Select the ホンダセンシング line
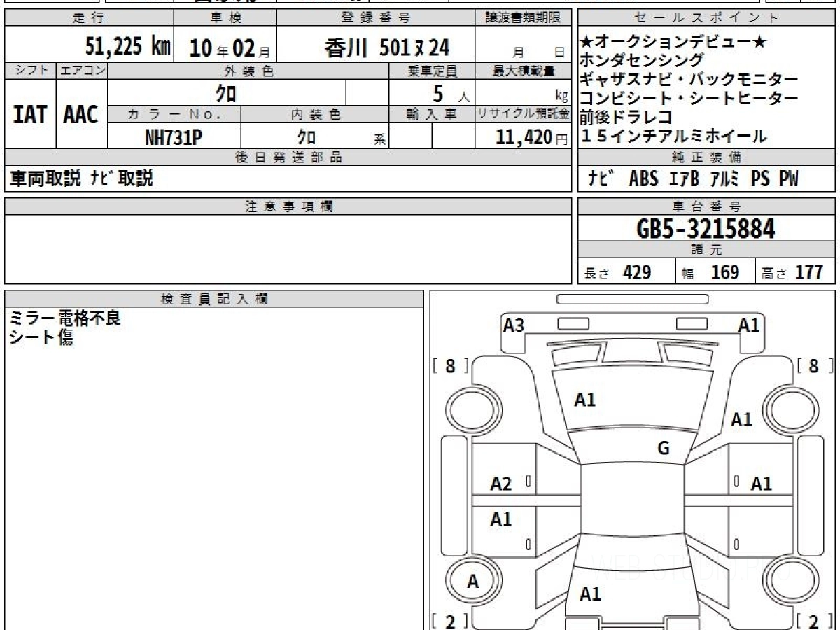 [642, 62]
